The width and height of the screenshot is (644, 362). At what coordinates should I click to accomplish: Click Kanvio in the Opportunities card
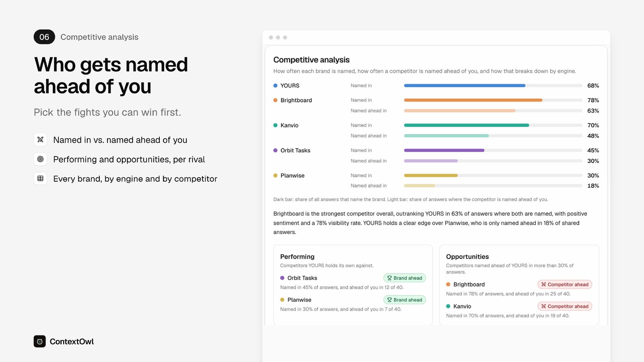462,306
